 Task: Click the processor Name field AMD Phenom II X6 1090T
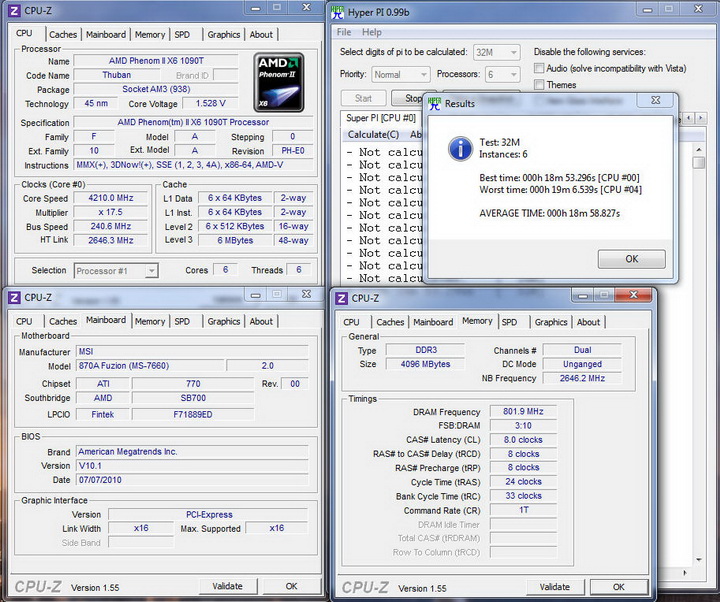(x=156, y=61)
